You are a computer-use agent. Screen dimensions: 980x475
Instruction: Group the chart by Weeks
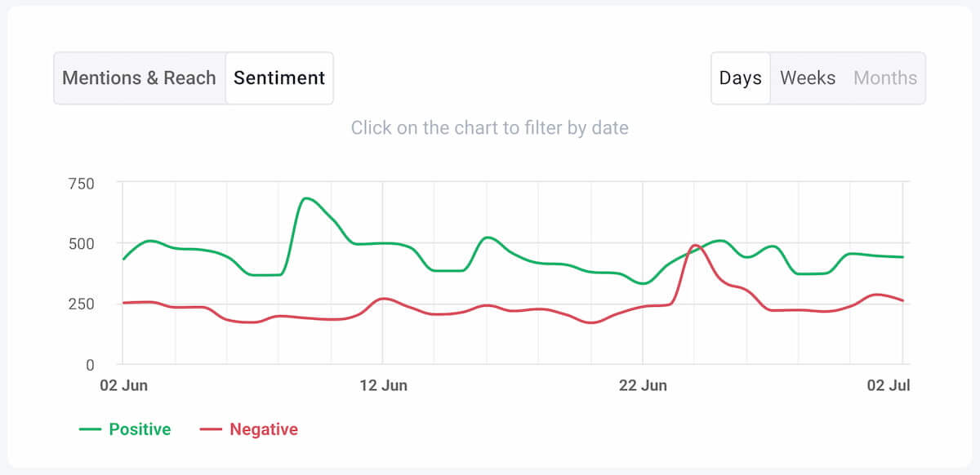[x=808, y=78]
